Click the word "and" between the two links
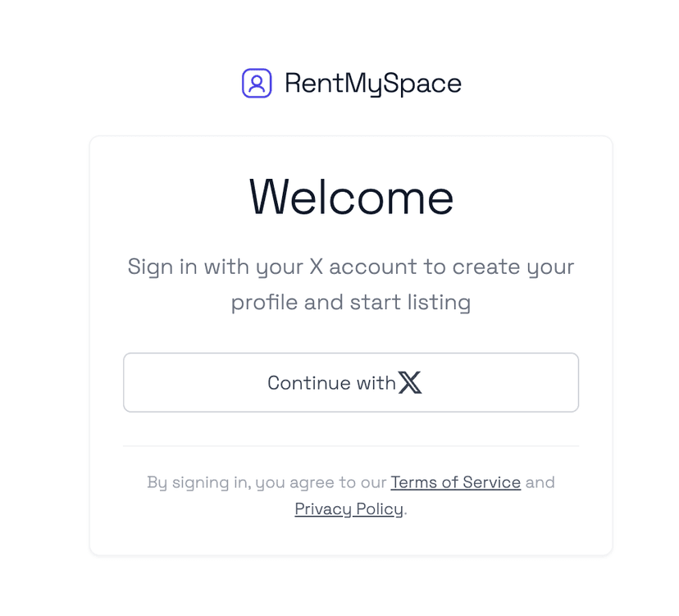This screenshot has height=616, width=679. tap(540, 482)
